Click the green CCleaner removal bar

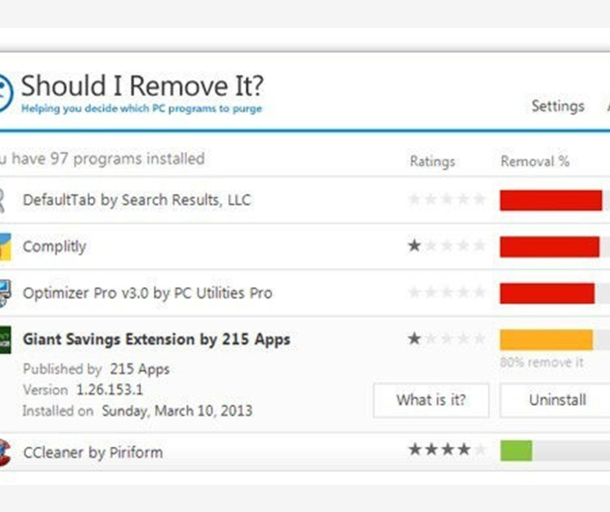pyautogui.click(x=516, y=451)
